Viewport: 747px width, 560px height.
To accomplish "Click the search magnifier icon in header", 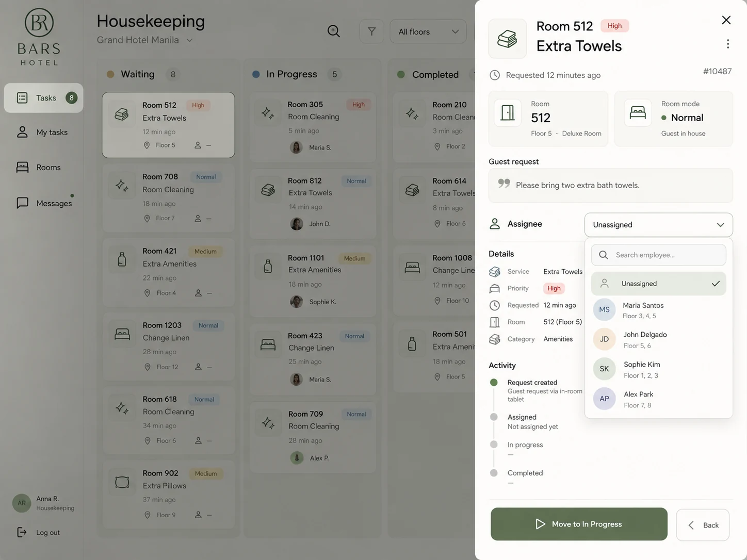I will tap(334, 31).
